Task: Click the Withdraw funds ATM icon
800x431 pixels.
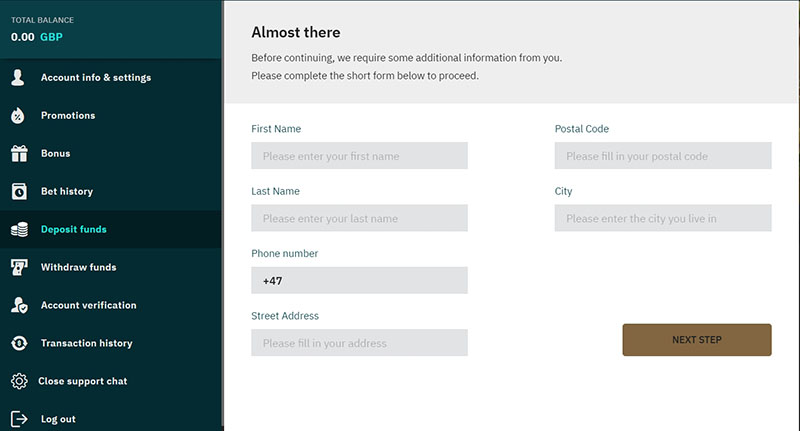Action: [19, 267]
